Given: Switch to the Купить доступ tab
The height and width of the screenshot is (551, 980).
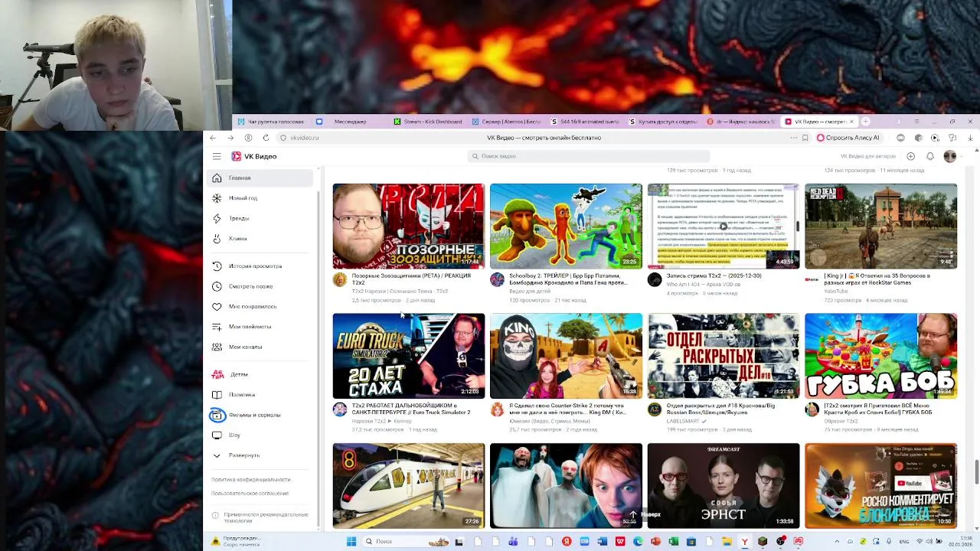Looking at the screenshot, I should tap(663, 122).
